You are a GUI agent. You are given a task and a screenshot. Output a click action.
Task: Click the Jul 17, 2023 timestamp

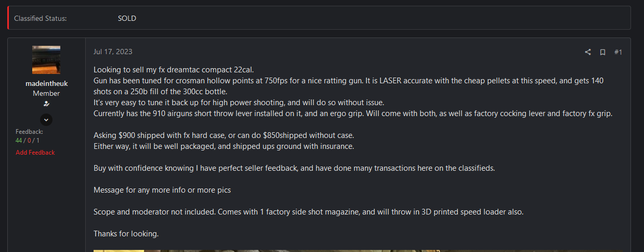point(113,52)
